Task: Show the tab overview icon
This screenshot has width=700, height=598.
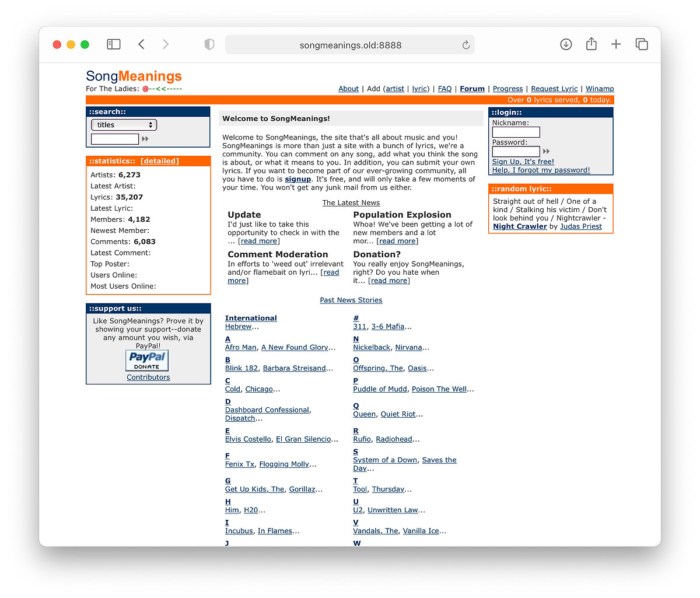Action: point(642,44)
